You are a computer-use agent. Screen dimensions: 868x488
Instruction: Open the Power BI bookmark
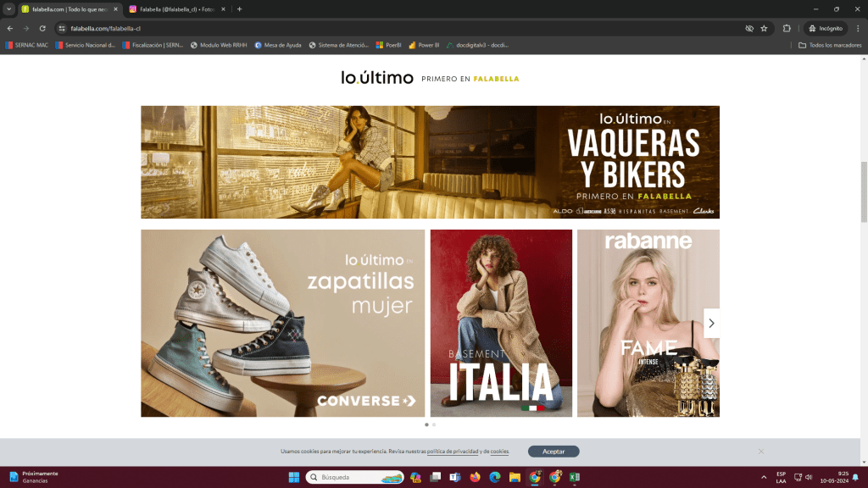[x=424, y=46]
